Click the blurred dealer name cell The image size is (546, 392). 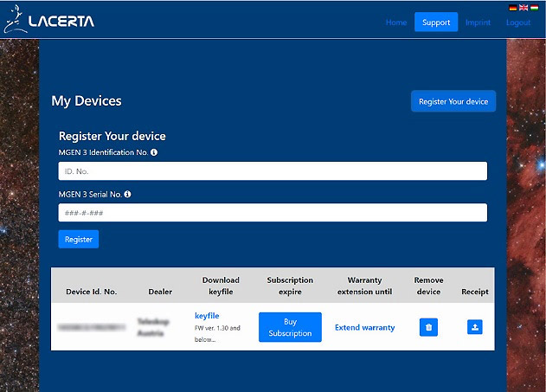pyautogui.click(x=153, y=327)
